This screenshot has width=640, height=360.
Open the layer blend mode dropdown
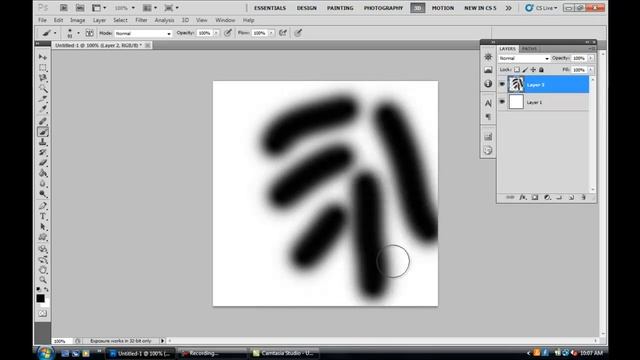[524, 58]
